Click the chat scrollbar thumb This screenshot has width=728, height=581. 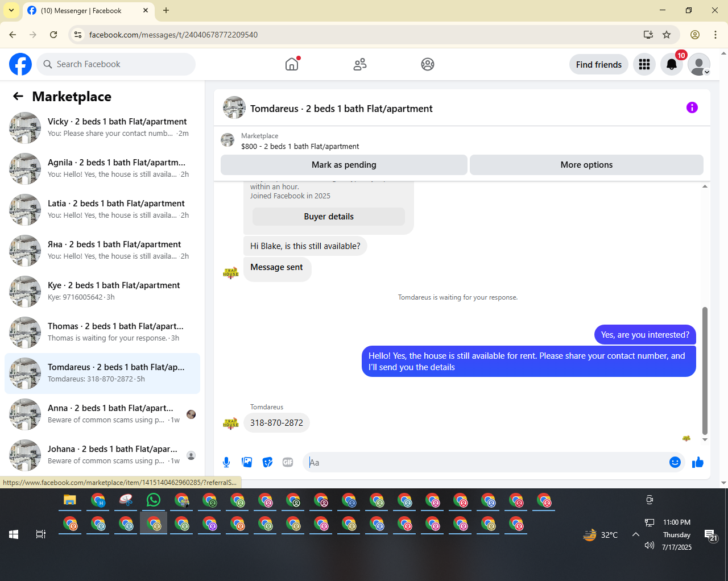[x=705, y=371]
